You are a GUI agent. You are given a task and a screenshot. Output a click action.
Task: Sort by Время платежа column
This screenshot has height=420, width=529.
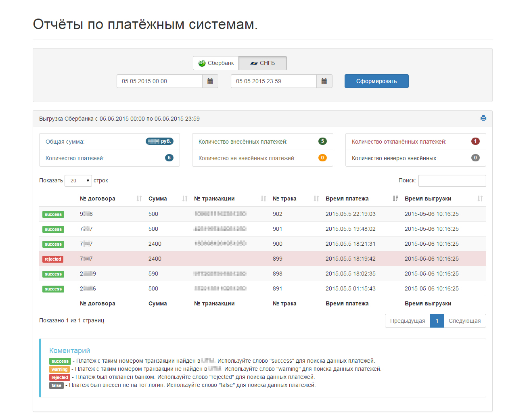tap(362, 199)
